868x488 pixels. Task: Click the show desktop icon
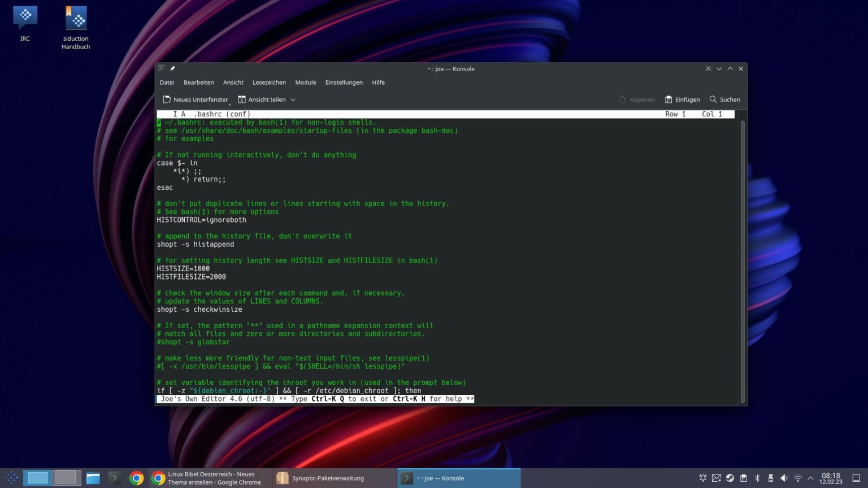856,478
